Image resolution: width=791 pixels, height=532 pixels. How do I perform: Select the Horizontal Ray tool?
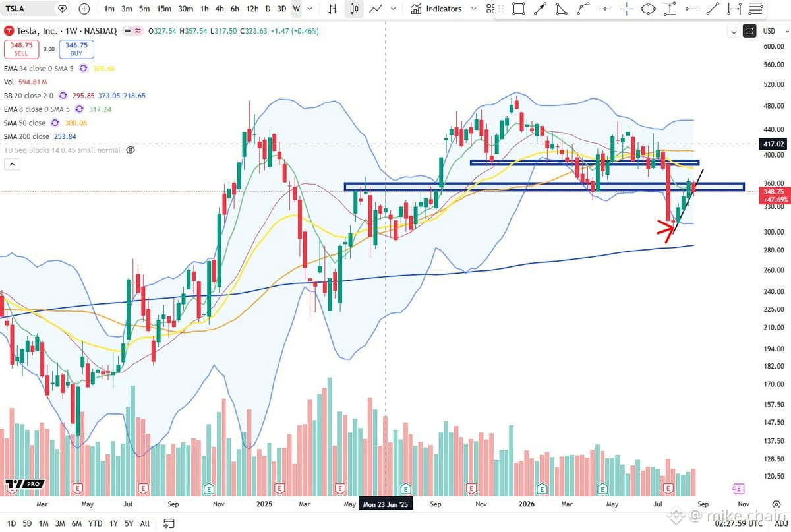[691, 9]
